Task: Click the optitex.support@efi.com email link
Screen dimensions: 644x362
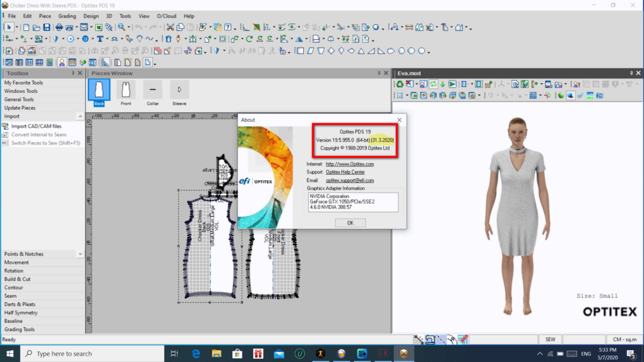Action: (x=350, y=180)
